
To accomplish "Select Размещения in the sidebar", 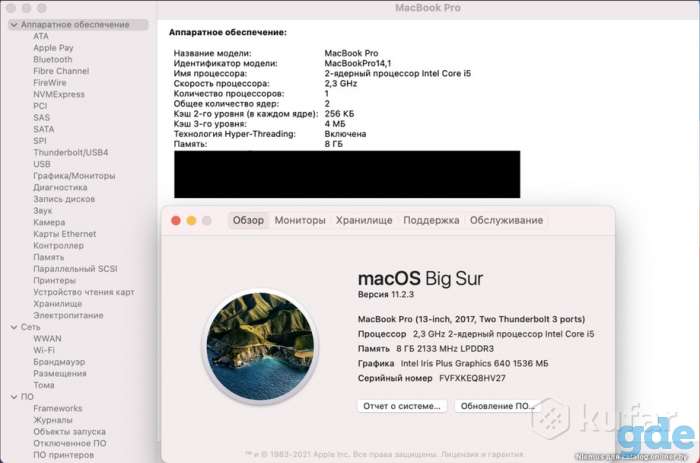I will click(60, 374).
